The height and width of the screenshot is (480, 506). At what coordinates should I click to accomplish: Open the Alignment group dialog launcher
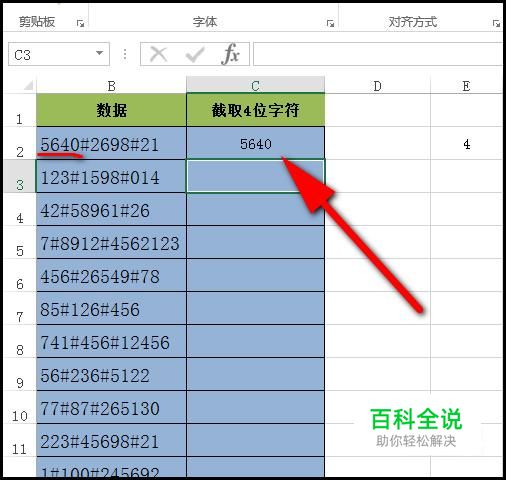coord(496,23)
